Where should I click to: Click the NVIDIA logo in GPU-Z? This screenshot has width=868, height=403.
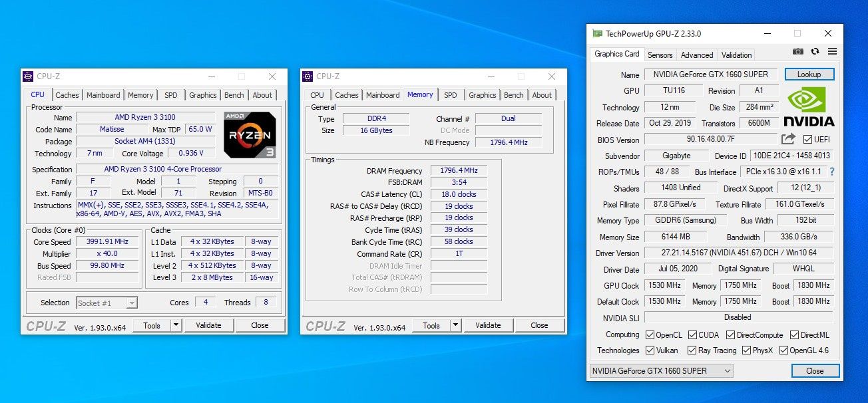[809, 106]
